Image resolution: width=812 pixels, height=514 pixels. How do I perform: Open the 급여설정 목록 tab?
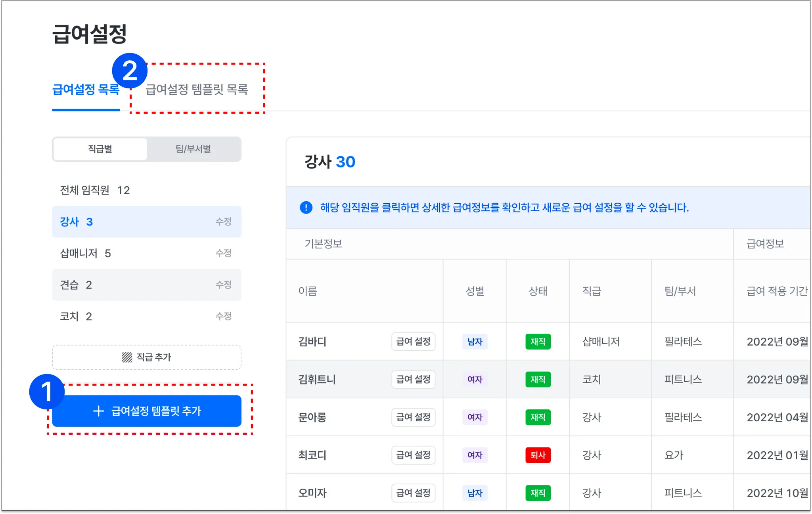pyautogui.click(x=86, y=90)
